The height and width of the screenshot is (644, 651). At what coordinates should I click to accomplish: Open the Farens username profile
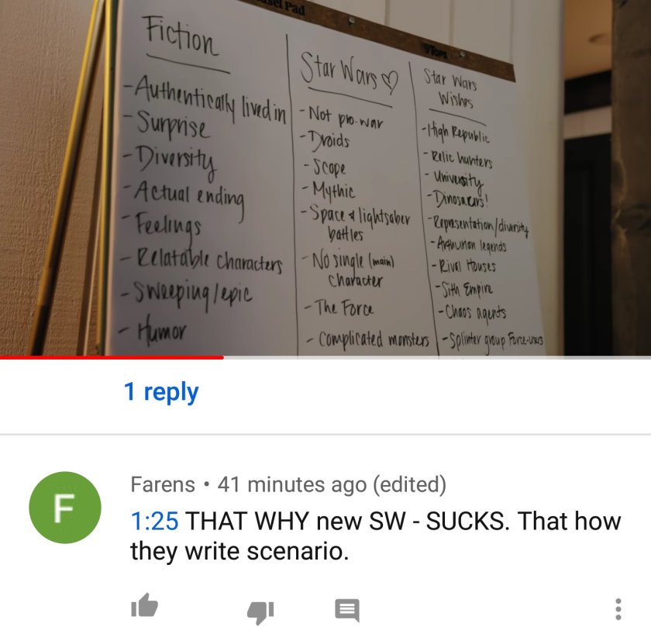point(163,484)
